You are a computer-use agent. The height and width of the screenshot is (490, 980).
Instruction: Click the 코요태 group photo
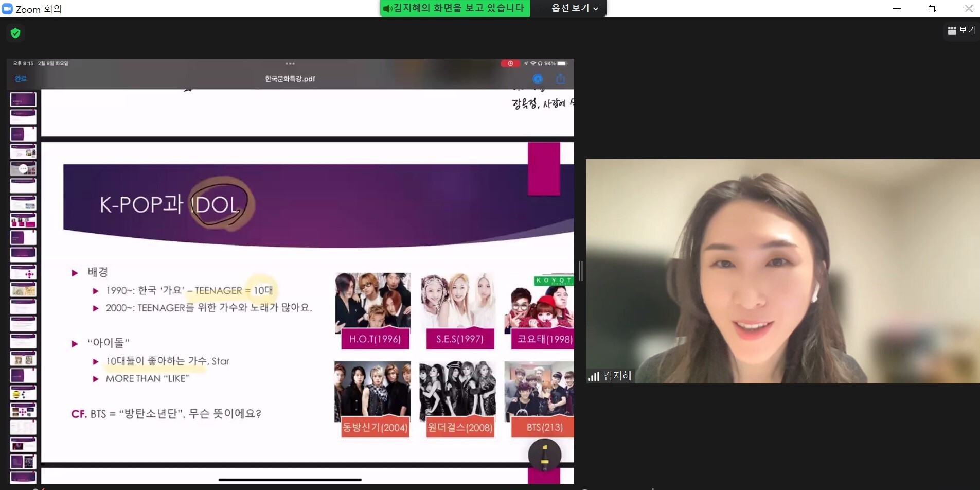point(539,304)
